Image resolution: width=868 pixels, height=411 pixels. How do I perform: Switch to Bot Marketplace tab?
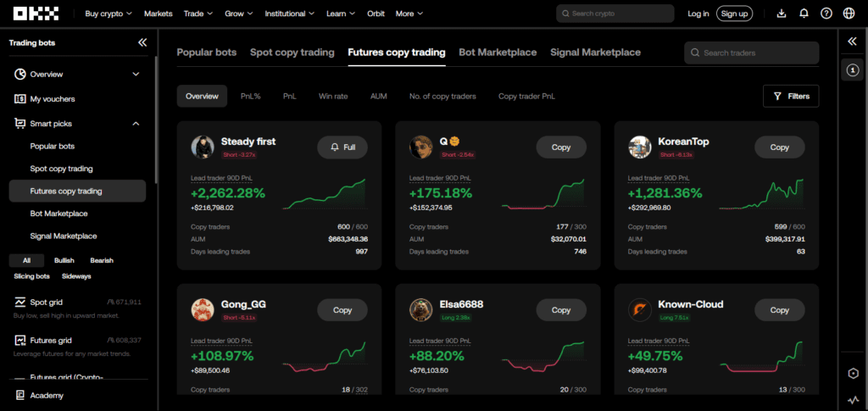[498, 53]
